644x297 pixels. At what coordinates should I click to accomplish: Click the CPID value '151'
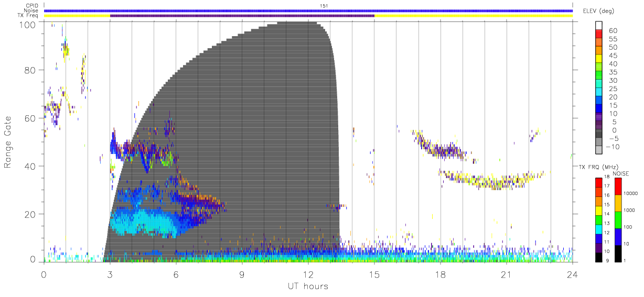coord(324,6)
